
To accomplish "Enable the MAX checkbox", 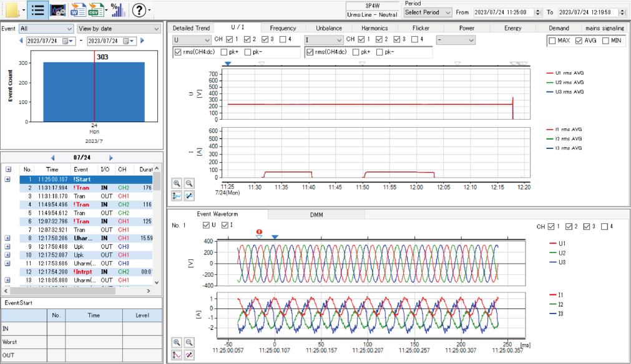I will pyautogui.click(x=552, y=41).
